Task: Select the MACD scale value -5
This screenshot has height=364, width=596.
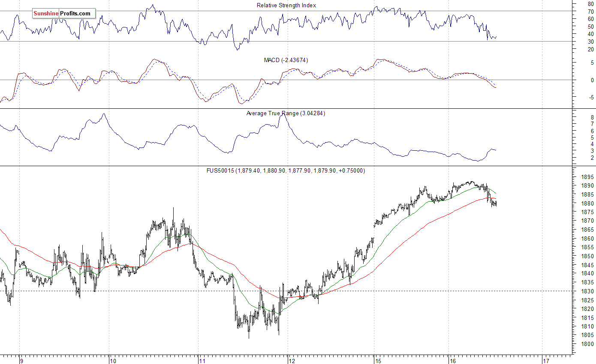Action: 591,98
